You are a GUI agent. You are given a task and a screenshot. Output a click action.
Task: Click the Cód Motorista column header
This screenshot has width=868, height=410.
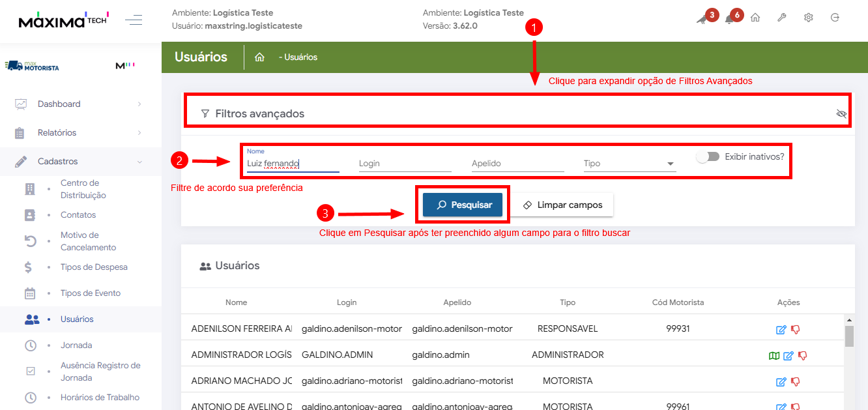coord(678,302)
